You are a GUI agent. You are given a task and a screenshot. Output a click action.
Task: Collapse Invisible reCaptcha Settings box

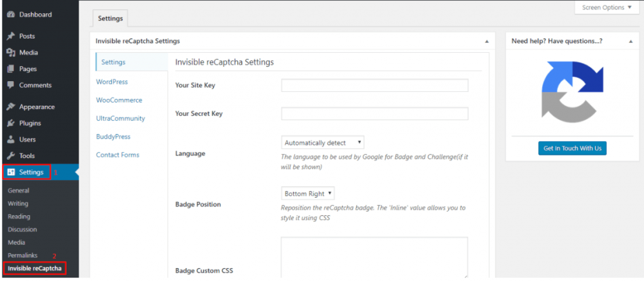click(487, 42)
